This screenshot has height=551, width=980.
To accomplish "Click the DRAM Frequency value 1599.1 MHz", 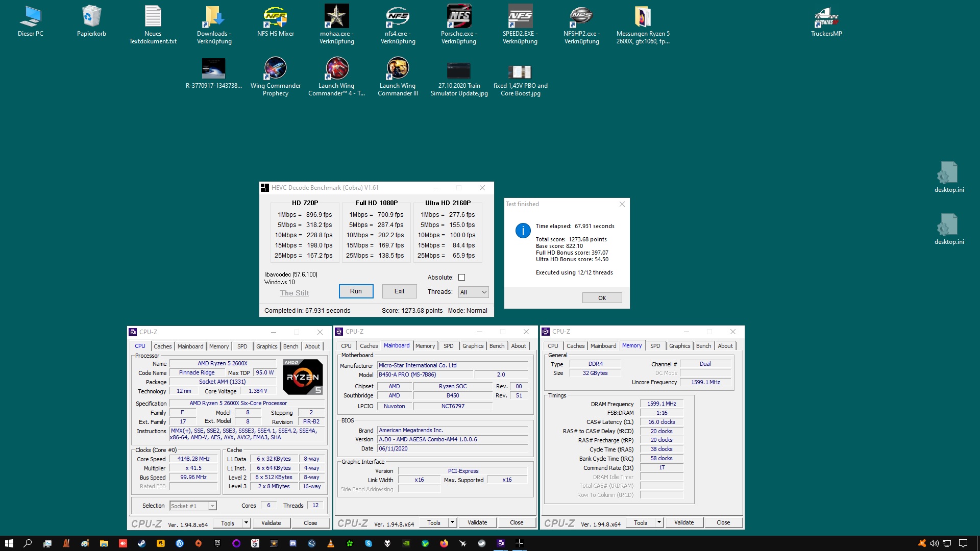I will (x=661, y=404).
